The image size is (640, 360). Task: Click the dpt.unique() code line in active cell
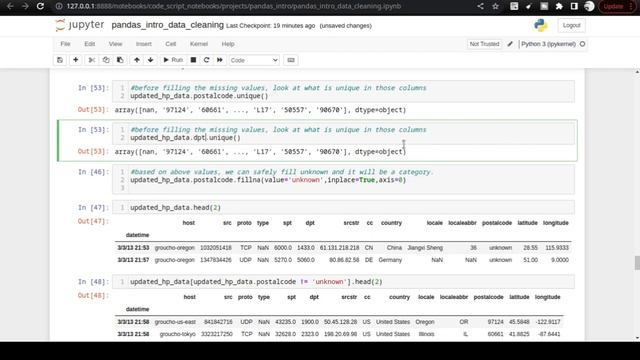[185, 138]
